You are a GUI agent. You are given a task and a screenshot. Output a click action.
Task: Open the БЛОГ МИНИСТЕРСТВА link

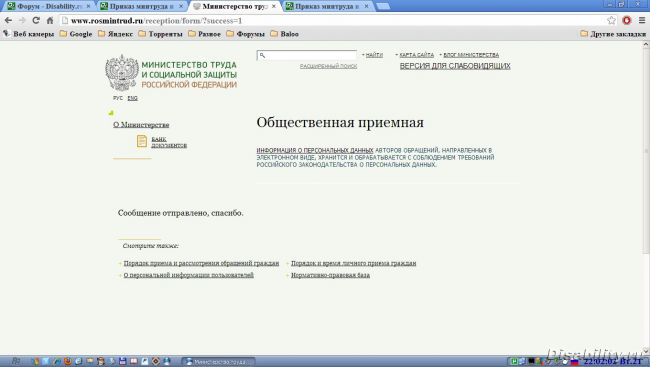[x=471, y=55]
